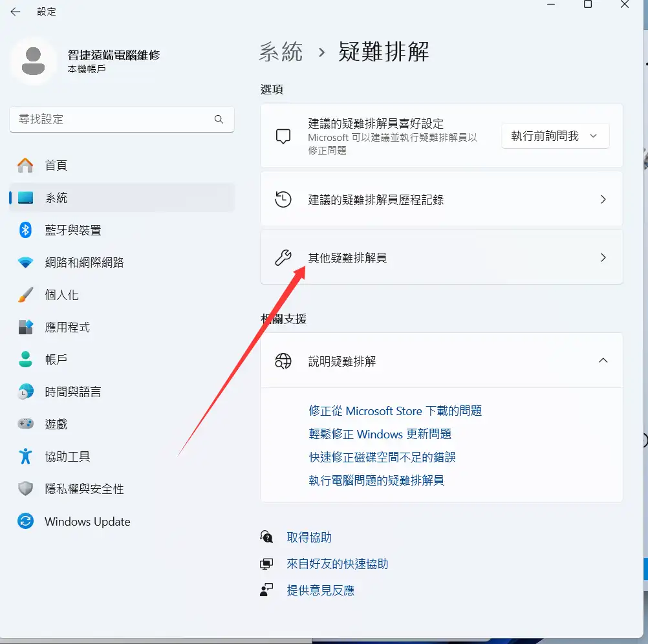Click the wrench icon for 其他疑難排解員

point(283,258)
